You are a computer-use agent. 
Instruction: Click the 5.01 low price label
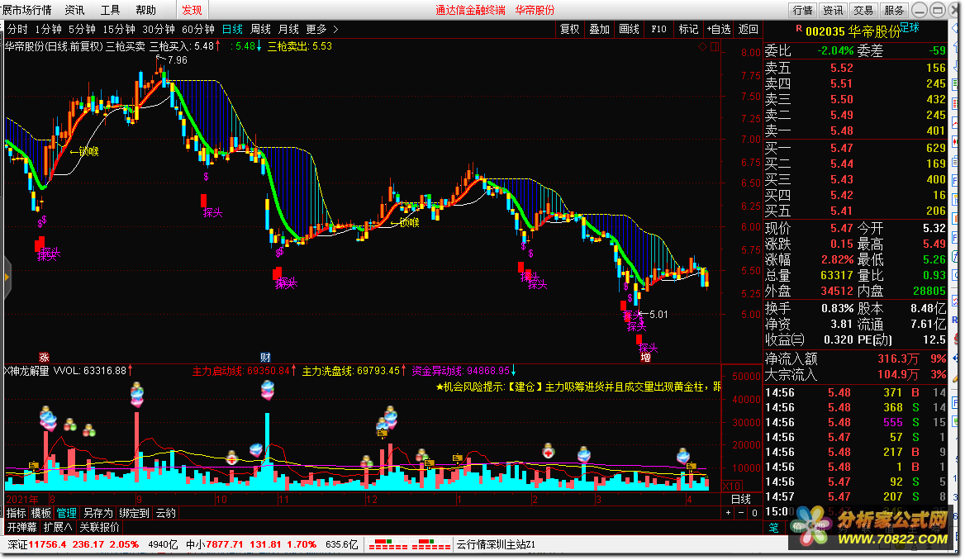click(x=658, y=315)
